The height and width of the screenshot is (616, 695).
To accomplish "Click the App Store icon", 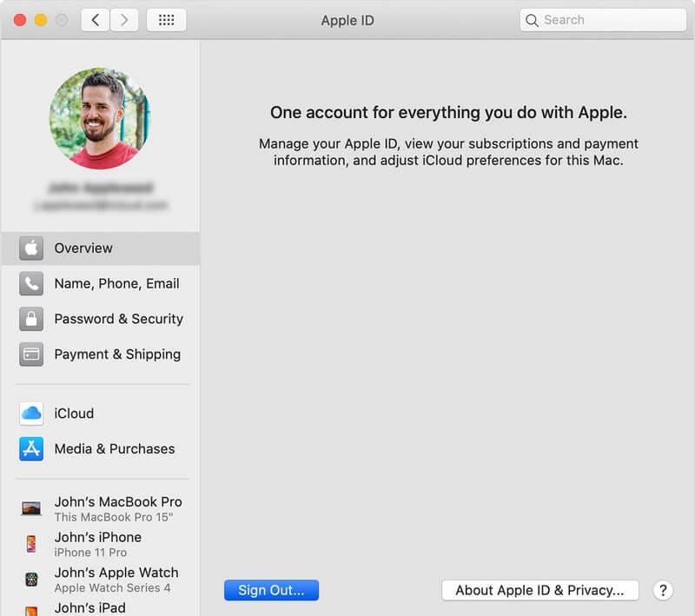I will tap(31, 449).
